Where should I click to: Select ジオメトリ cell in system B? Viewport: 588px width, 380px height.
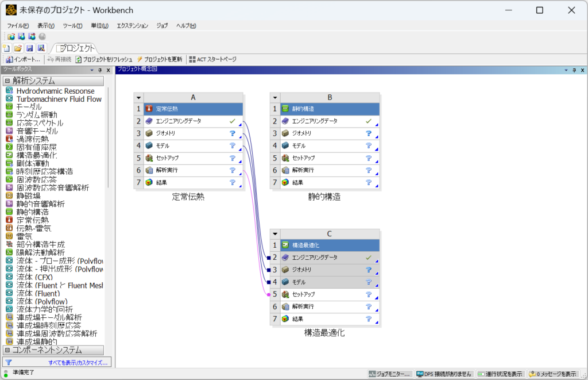click(330, 133)
